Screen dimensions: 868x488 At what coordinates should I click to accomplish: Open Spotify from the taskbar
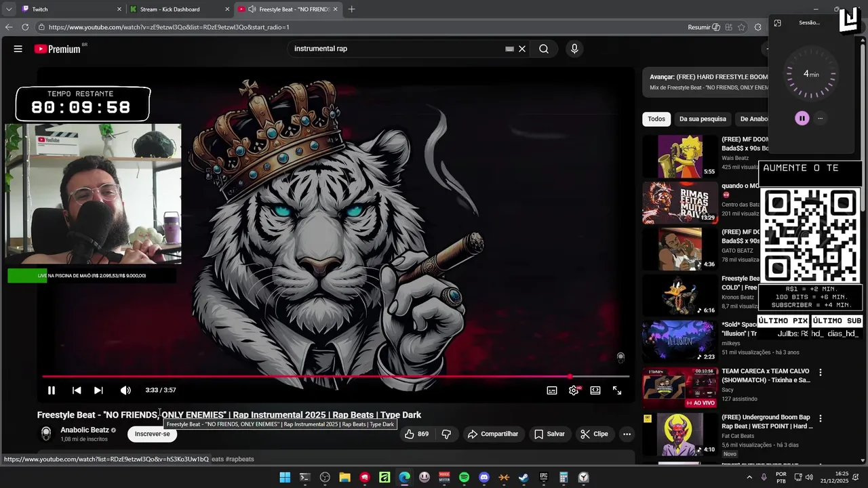(464, 478)
